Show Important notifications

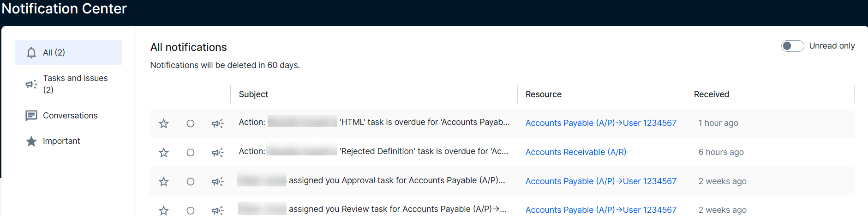click(68, 141)
